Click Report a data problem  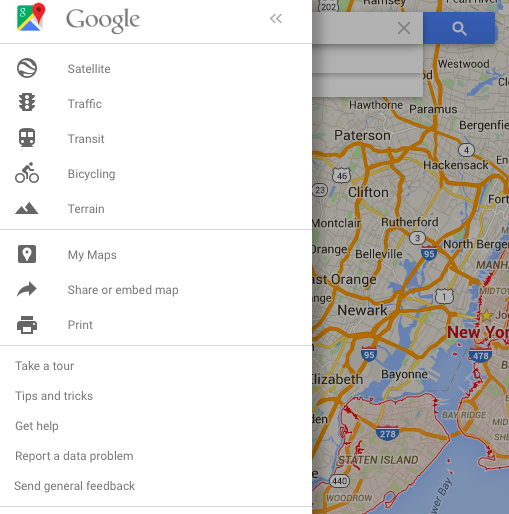74,456
